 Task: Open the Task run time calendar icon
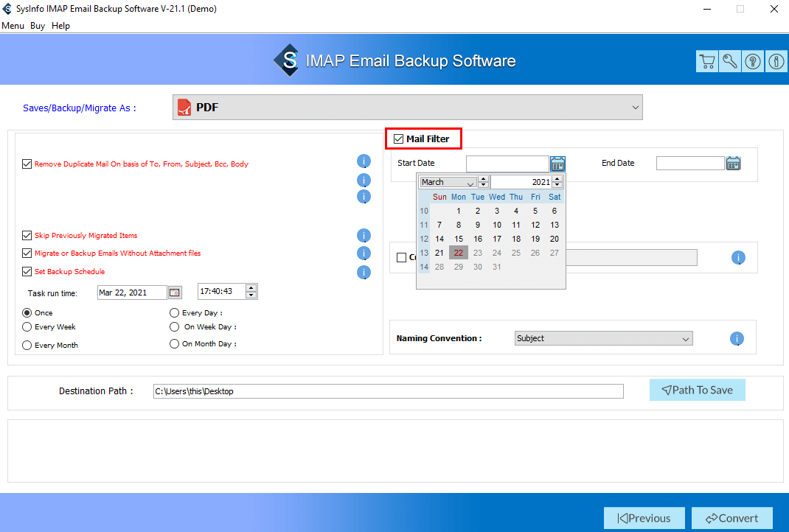point(175,292)
